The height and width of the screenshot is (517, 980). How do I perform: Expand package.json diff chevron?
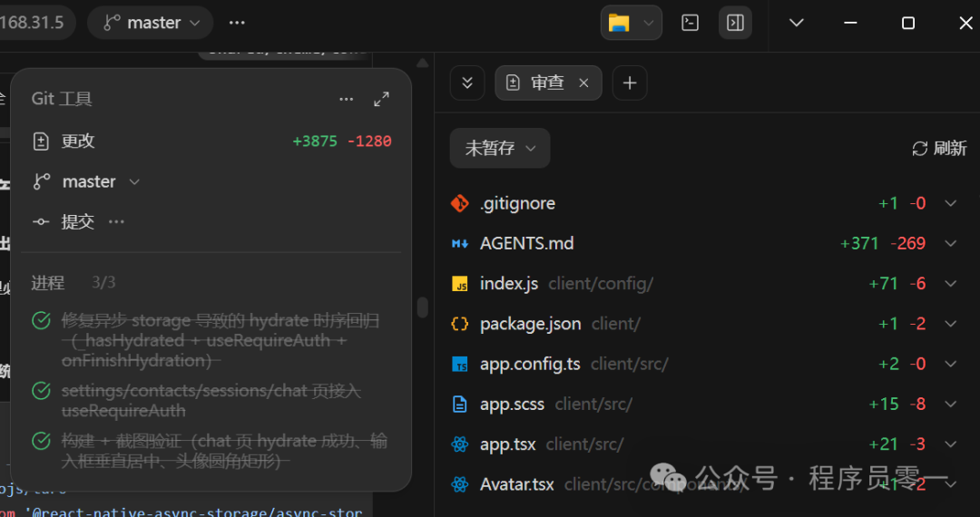tap(951, 324)
